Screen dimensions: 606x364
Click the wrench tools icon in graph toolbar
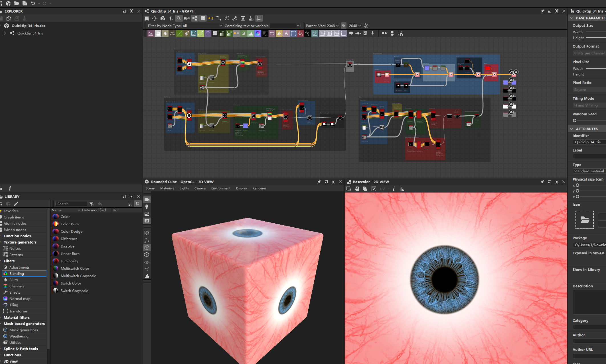click(x=235, y=18)
